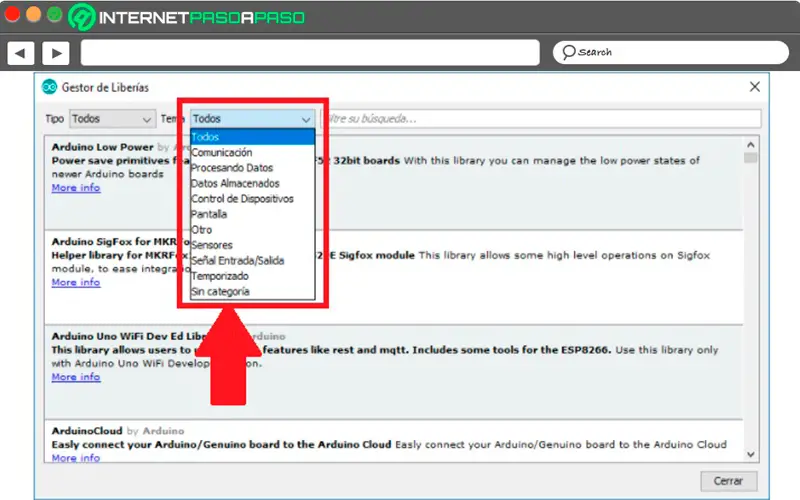Select Datos Almacenados category
The height and width of the screenshot is (500, 800).
253,183
